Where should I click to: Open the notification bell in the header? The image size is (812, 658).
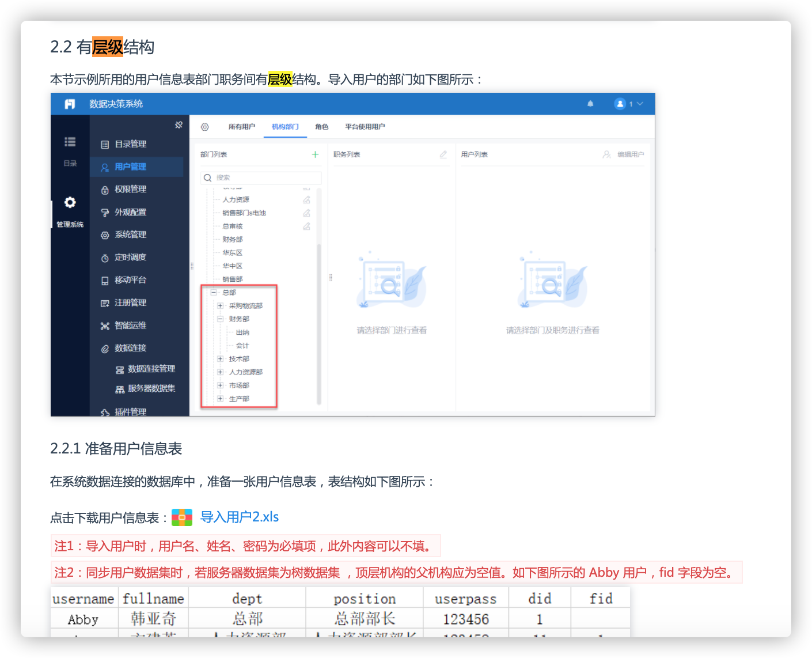click(x=590, y=104)
